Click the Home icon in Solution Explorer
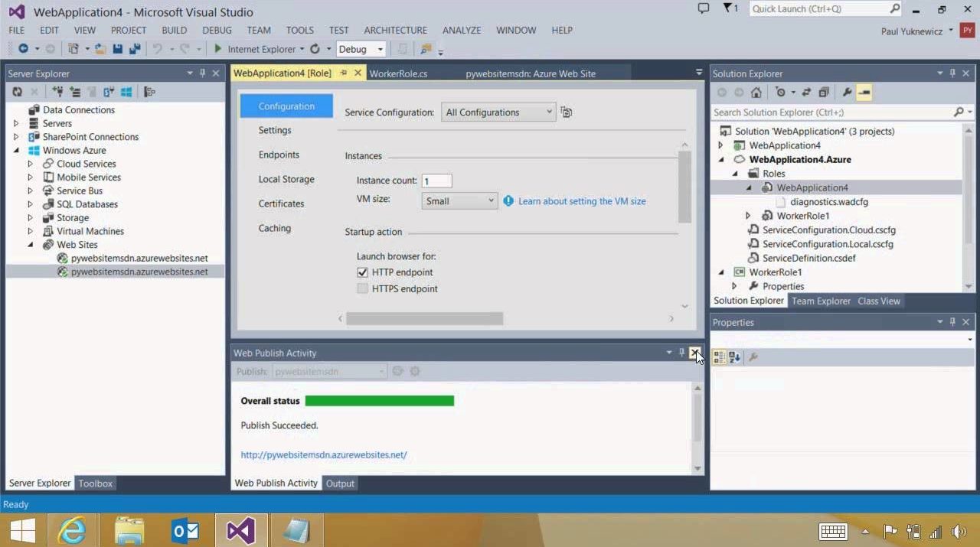980x547 pixels. tap(756, 93)
